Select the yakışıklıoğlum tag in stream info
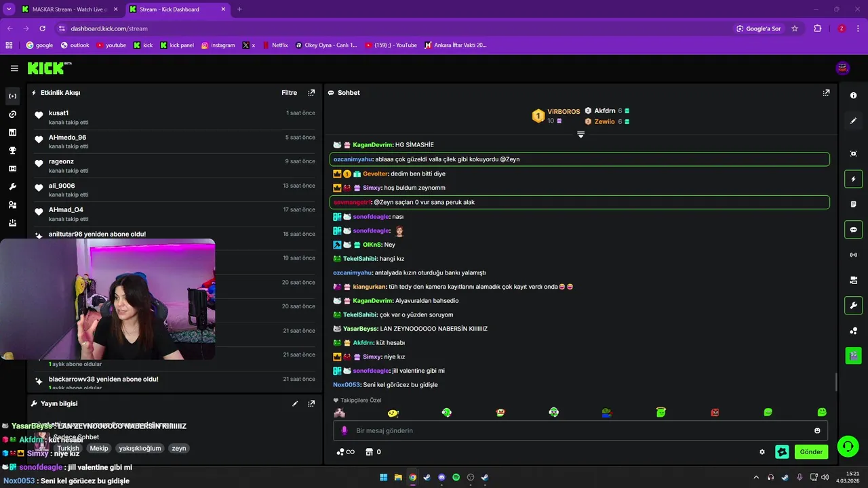This screenshot has height=488, width=868. click(x=140, y=448)
